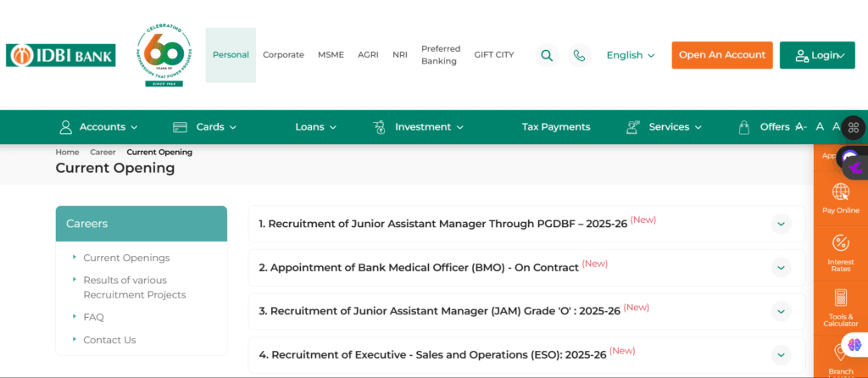The width and height of the screenshot is (868, 378).
Task: Decrease font size with A-
Action: point(801,127)
